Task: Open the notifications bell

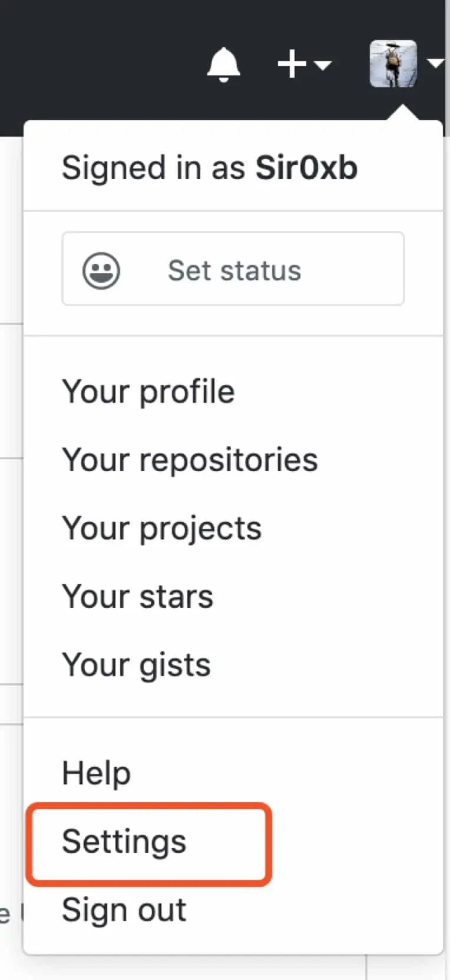Action: [x=224, y=64]
